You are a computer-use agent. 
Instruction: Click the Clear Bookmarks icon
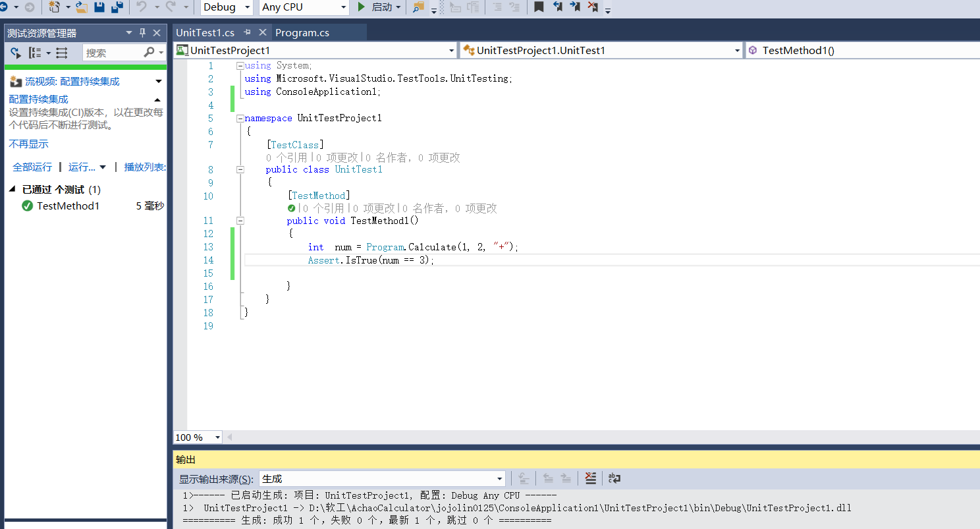(593, 7)
